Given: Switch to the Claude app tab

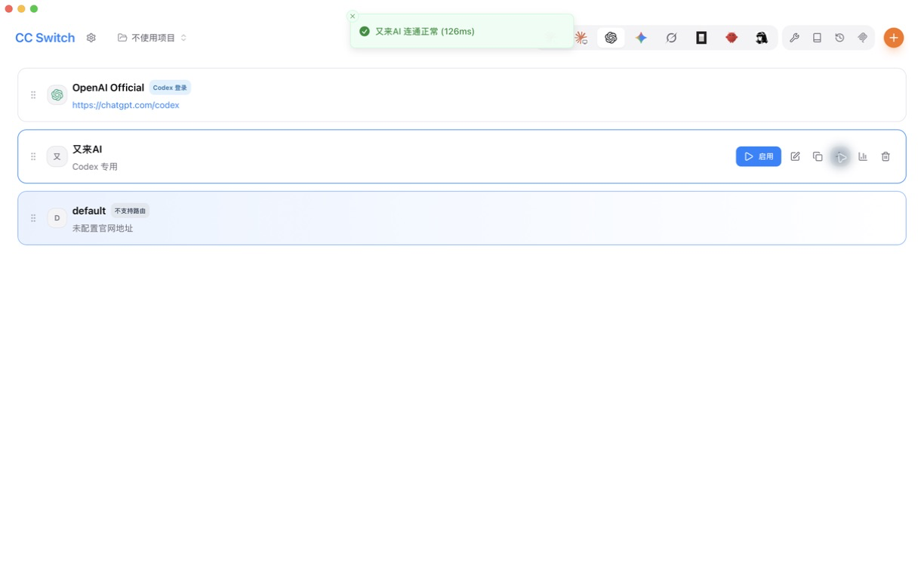Looking at the screenshot, I should coord(581,38).
